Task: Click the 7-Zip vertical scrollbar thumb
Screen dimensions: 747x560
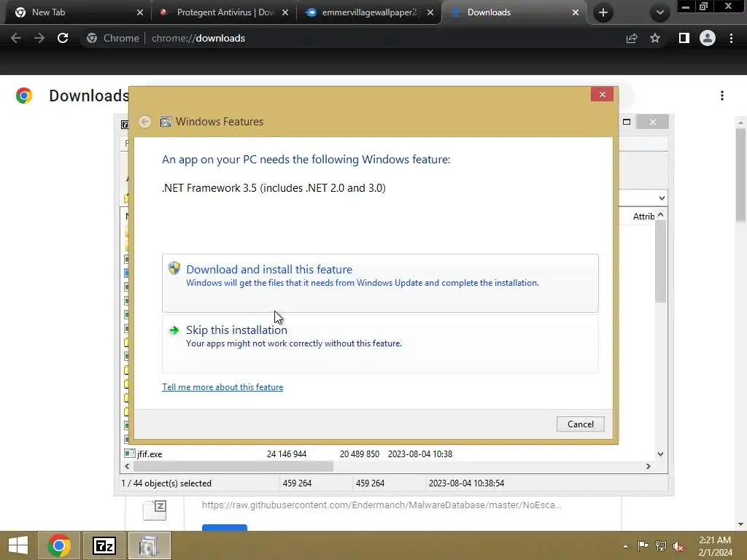Action: 660,262
